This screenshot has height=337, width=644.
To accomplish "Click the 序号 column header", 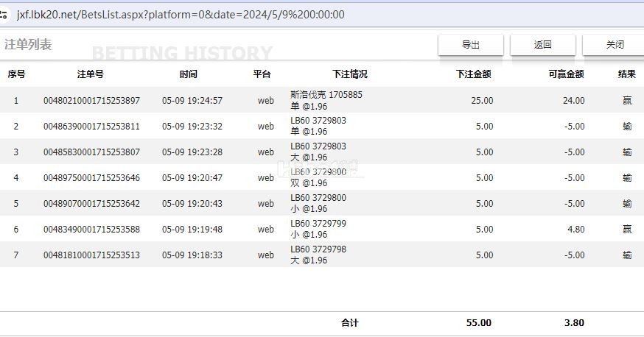I will [x=16, y=74].
